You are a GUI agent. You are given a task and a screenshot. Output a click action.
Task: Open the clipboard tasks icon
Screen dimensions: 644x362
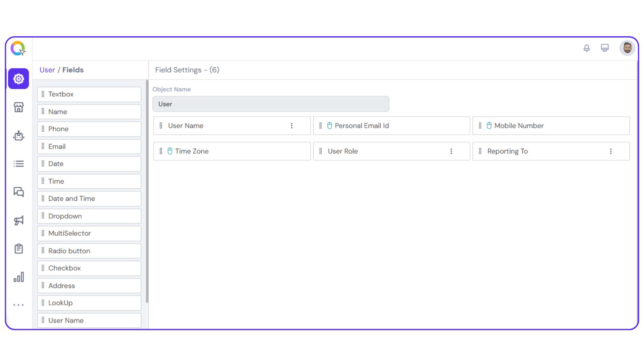(18, 249)
